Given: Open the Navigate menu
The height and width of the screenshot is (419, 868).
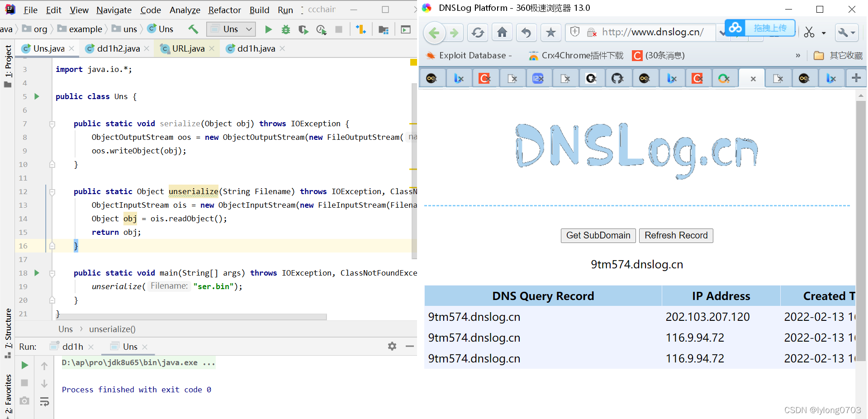Looking at the screenshot, I should click(114, 10).
